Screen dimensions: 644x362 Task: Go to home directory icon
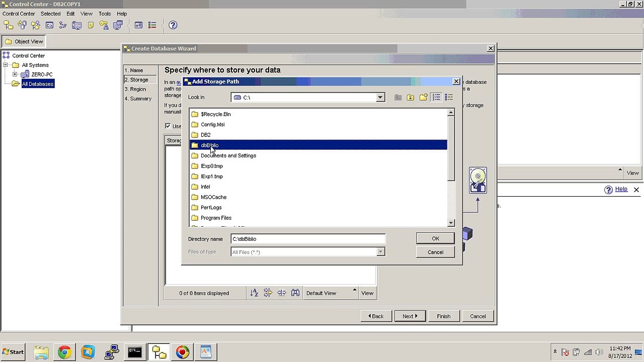click(411, 98)
